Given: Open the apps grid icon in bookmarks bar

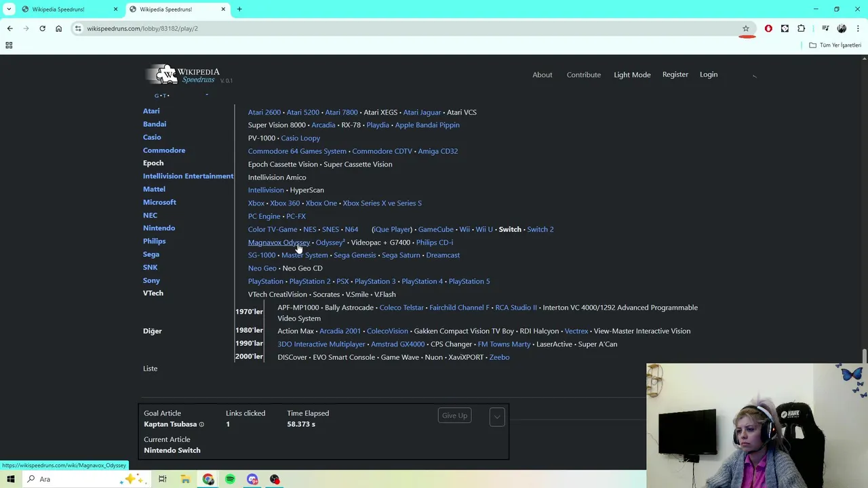Looking at the screenshot, I should 9,45.
